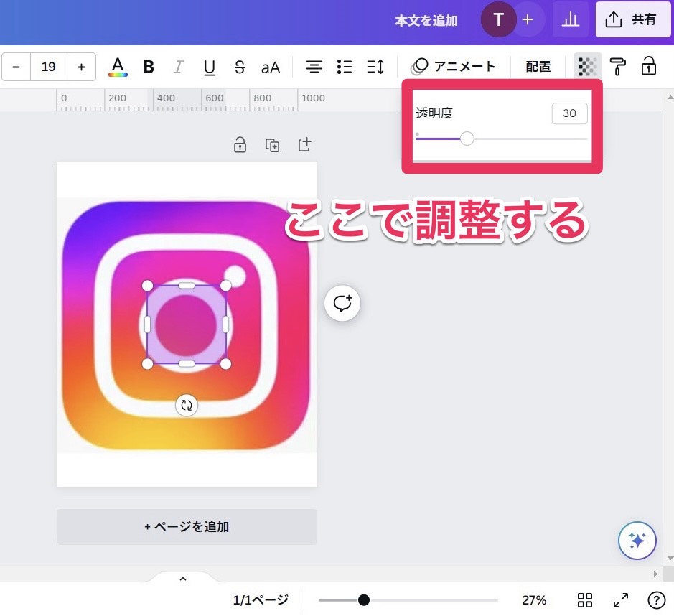Screen dimensions: 674x616
Task: Add a page with ページを追加
Action: [187, 526]
